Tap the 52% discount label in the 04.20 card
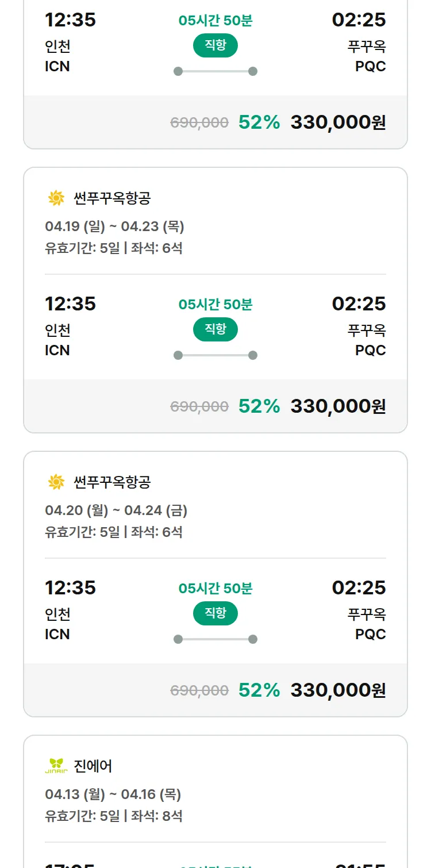 coord(259,690)
